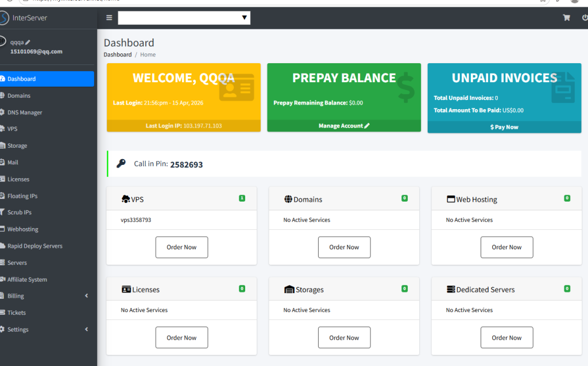This screenshot has height=366, width=588.
Task: Click the hamburger menu icon in top bar
Action: 109,18
